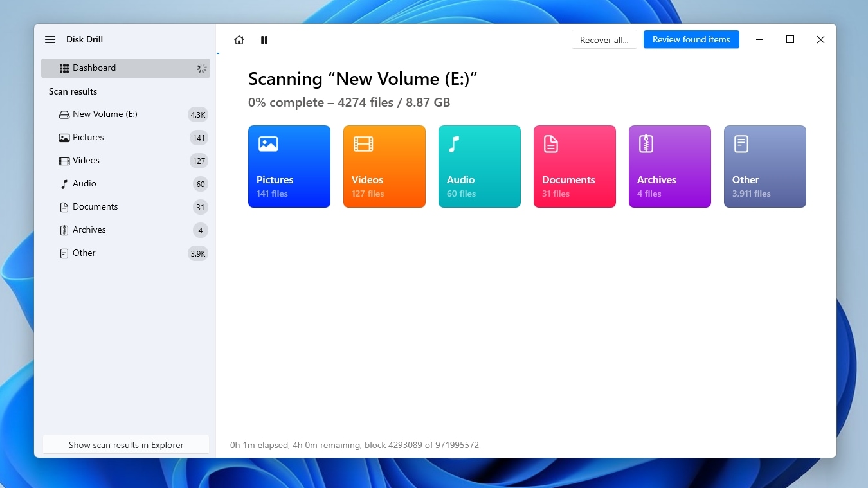This screenshot has height=488, width=868.
Task: Select the Documents tile with 31 files
Action: coord(574,167)
